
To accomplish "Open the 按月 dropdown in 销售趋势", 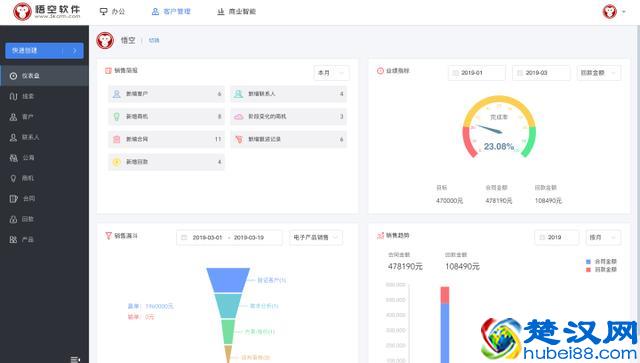I will [603, 237].
